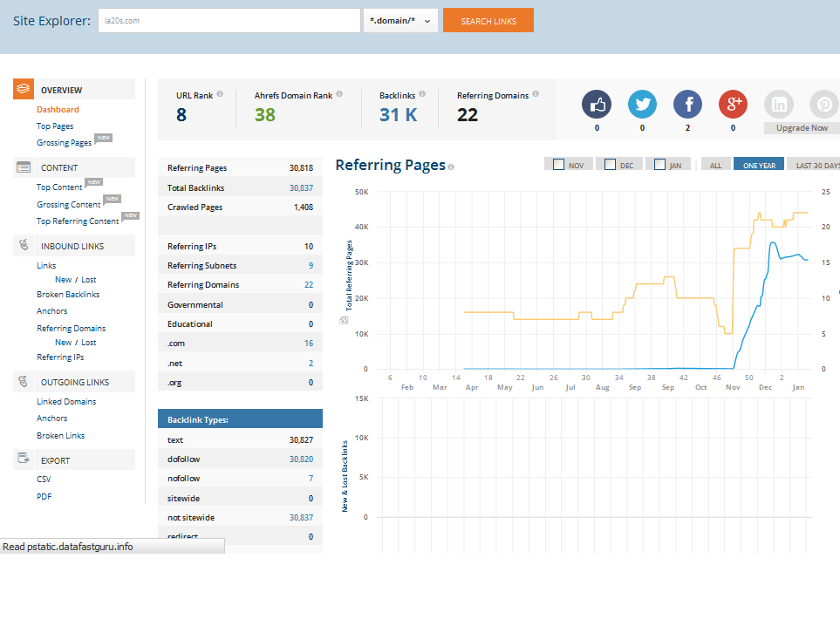Viewport: 840px width, 626px height.
Task: Open Referring IPs sidebar link
Action: [60, 357]
